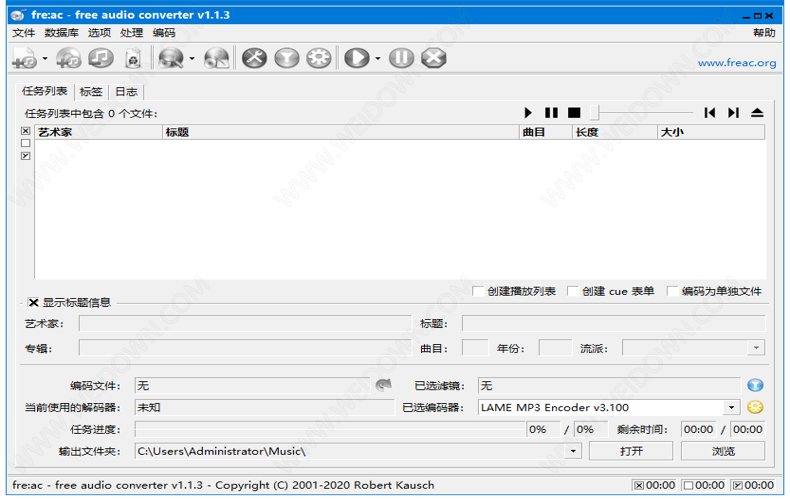Click the playback position slider handle

click(594, 113)
